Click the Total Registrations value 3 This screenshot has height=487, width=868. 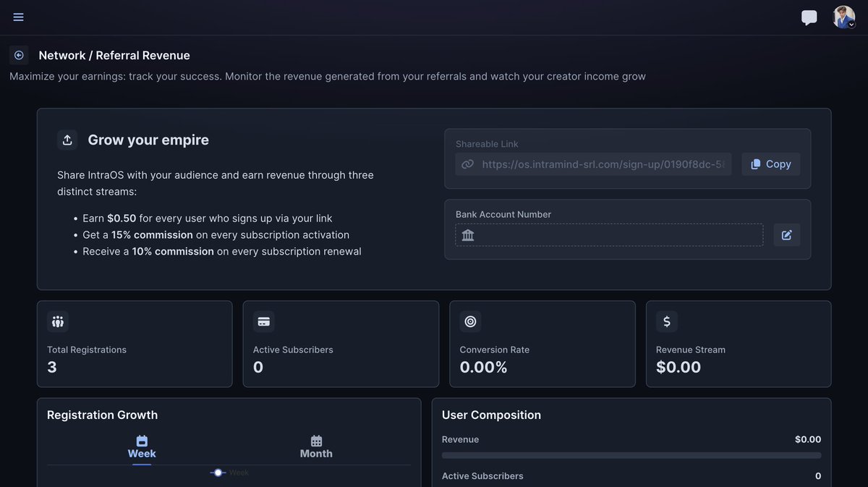tap(52, 367)
